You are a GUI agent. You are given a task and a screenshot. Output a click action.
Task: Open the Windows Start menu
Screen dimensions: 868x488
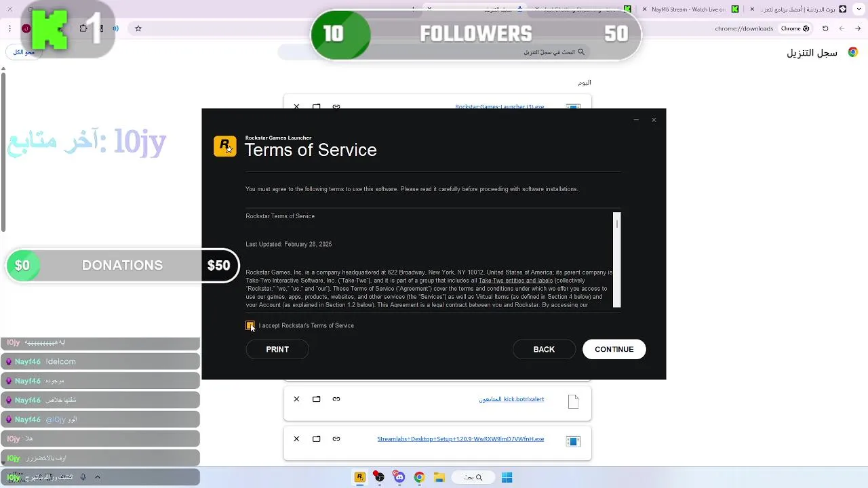click(x=507, y=477)
